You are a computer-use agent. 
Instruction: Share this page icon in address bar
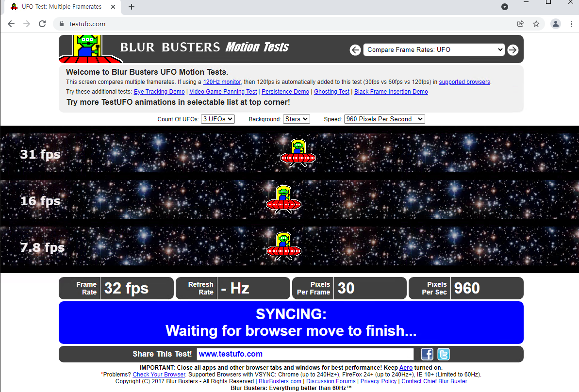point(521,24)
